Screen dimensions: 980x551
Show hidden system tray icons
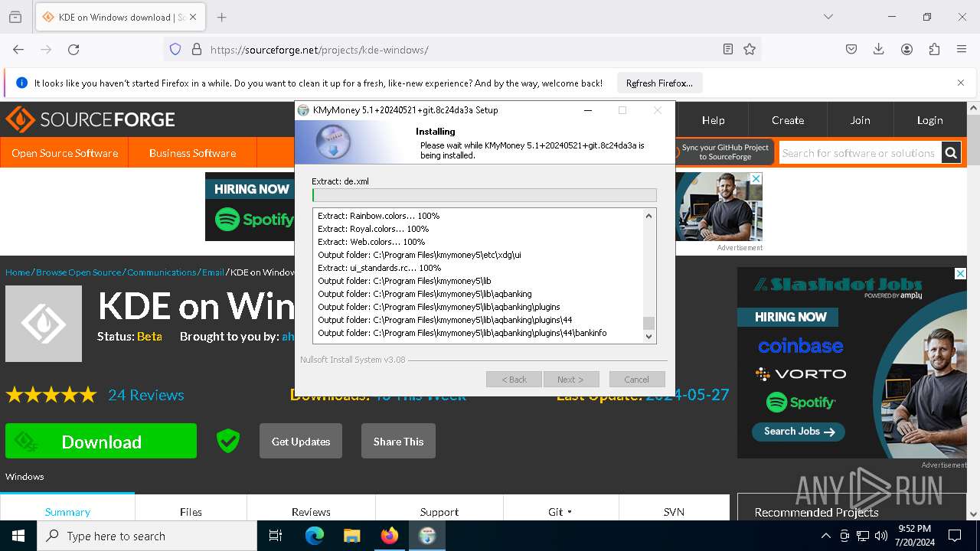(825, 536)
